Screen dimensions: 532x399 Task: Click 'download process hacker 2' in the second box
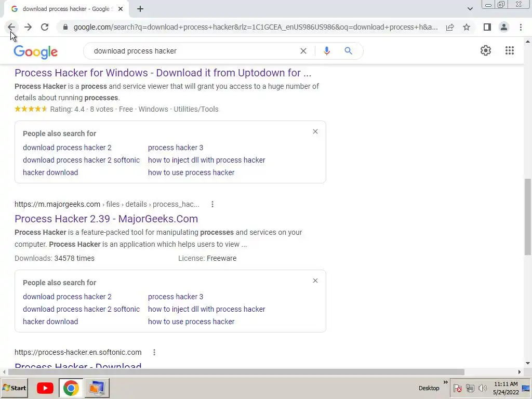click(x=67, y=297)
